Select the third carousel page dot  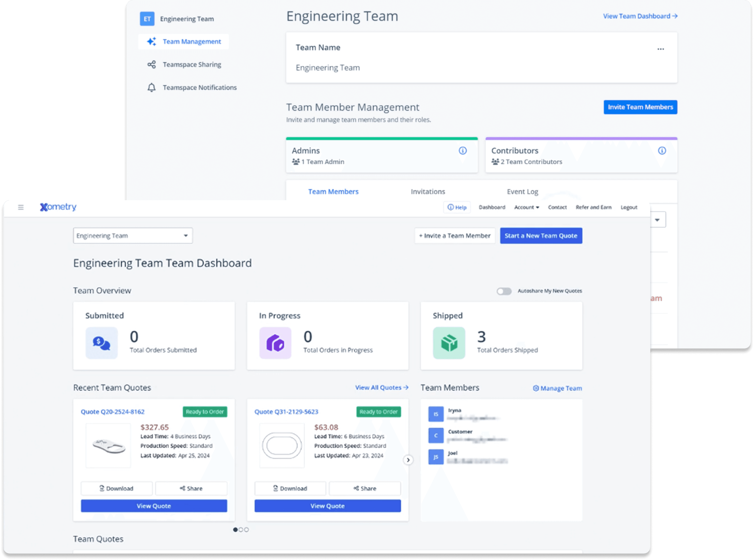pyautogui.click(x=246, y=529)
